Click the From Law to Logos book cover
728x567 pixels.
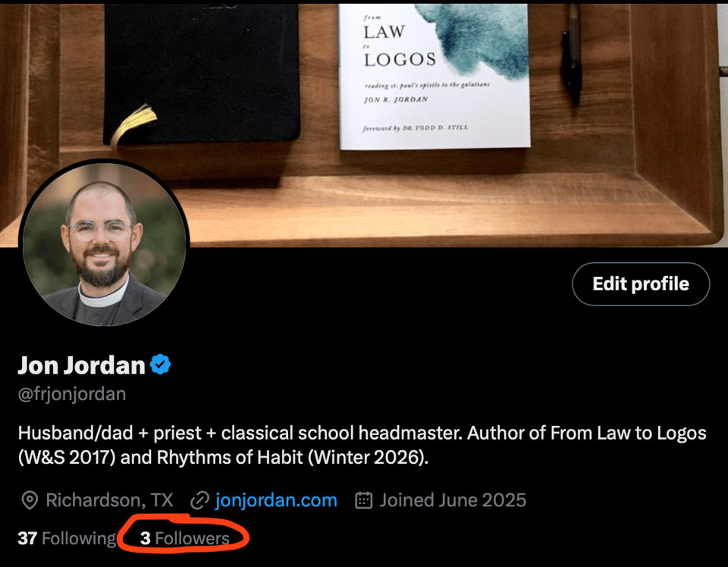point(435,76)
